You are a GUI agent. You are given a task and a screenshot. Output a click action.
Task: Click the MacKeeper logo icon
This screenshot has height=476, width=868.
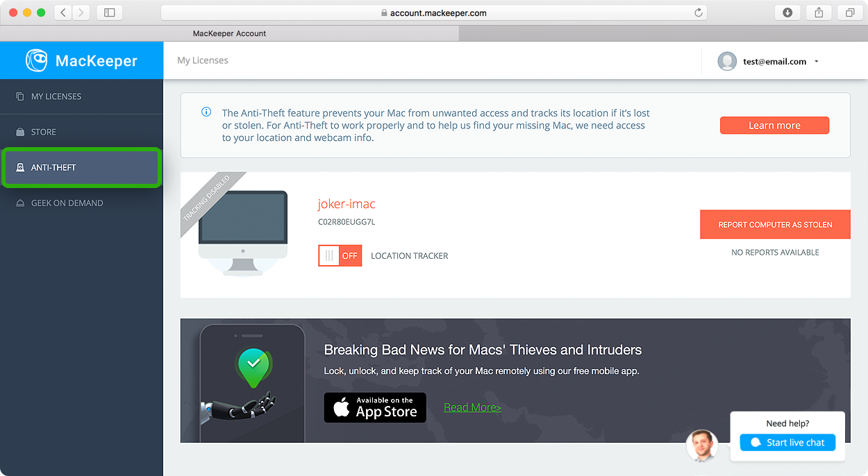click(x=37, y=60)
